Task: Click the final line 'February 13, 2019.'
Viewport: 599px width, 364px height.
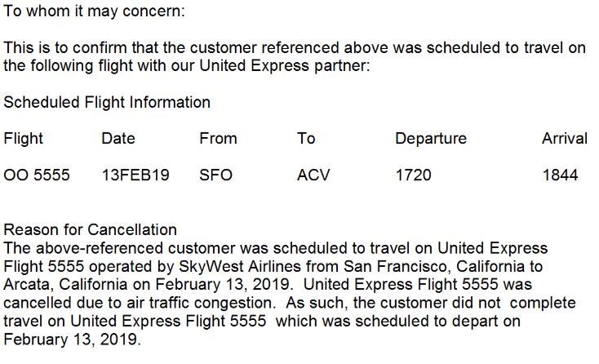Action: (x=71, y=339)
